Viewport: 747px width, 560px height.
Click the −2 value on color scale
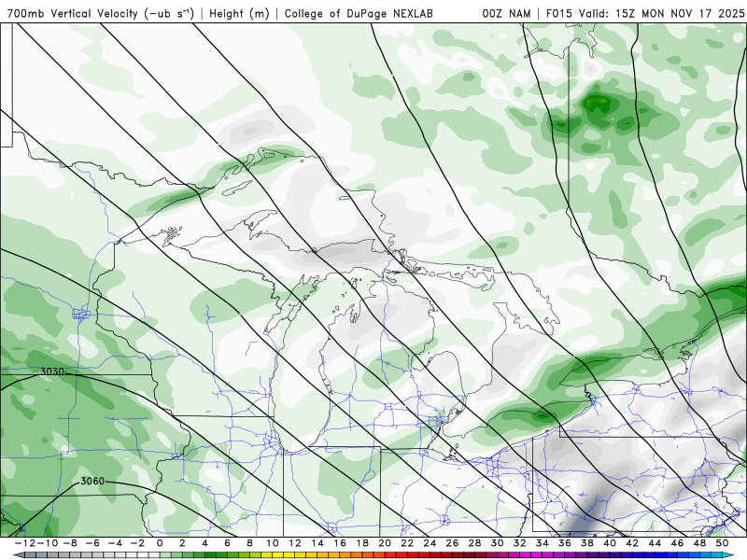(137, 543)
